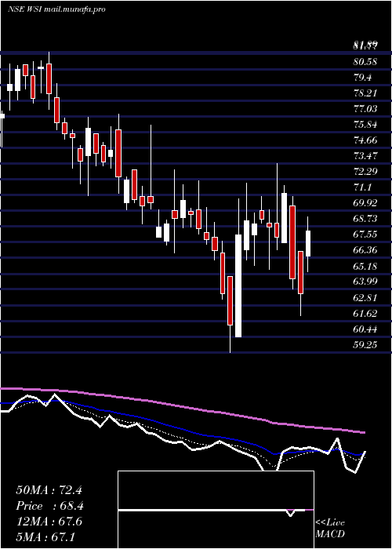Click the '5MA : 67.1' readout

(x=45, y=536)
